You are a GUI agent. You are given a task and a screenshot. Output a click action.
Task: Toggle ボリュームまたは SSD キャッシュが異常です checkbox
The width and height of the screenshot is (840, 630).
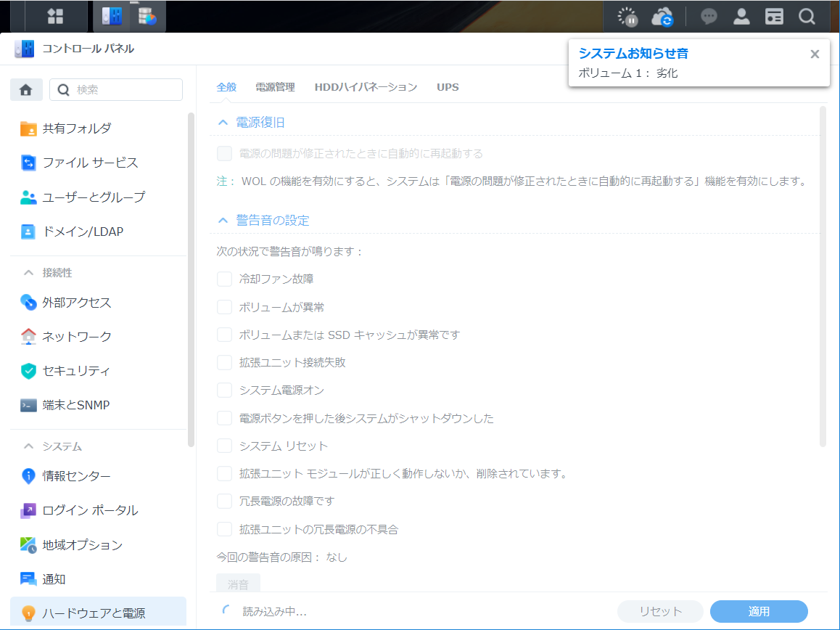coord(224,335)
